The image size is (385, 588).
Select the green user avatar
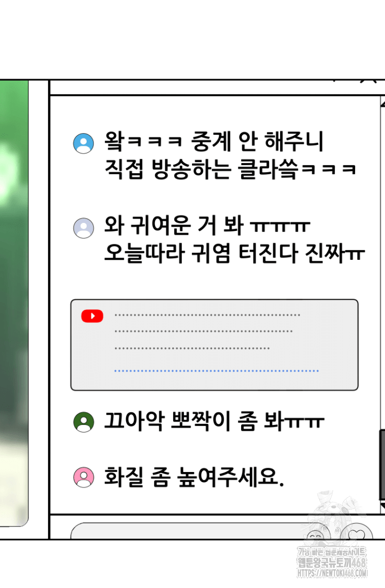pos(83,422)
